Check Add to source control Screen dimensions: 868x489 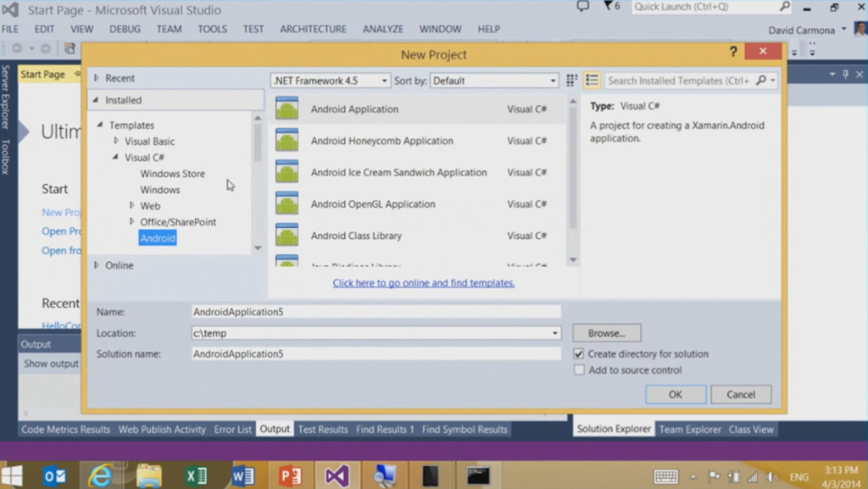[578, 370]
